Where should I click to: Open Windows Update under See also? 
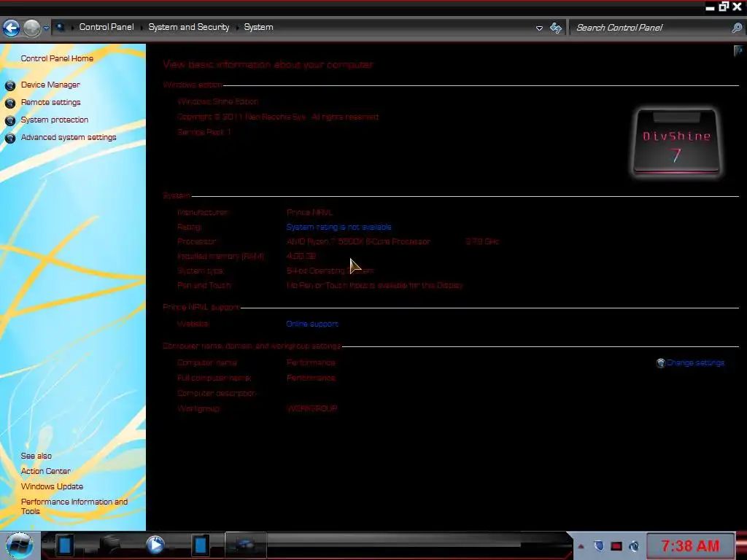click(52, 486)
